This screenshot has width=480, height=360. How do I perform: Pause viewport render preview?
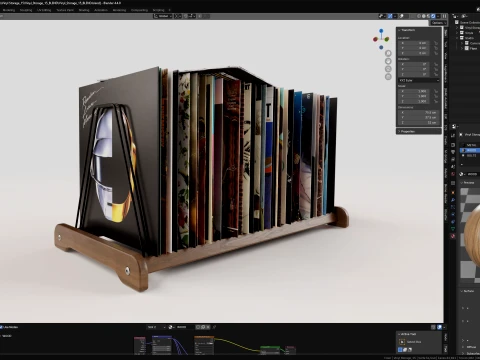click(444, 16)
